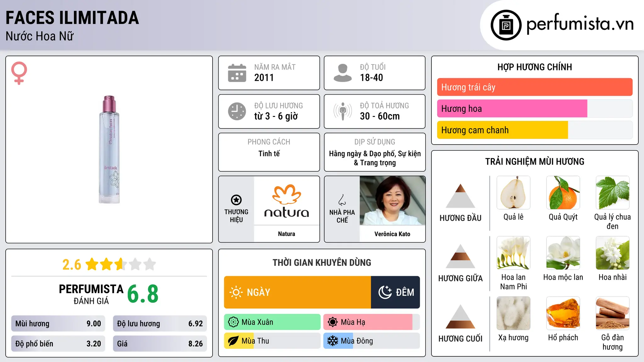Click the THỜI GIAN KHUYÊN DÙNG heading

(x=322, y=262)
